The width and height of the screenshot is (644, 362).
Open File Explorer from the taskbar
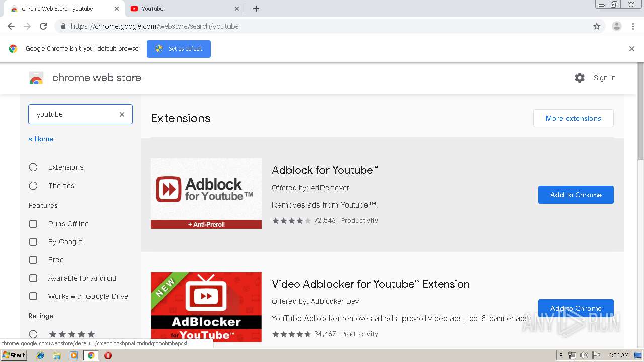[57, 355]
